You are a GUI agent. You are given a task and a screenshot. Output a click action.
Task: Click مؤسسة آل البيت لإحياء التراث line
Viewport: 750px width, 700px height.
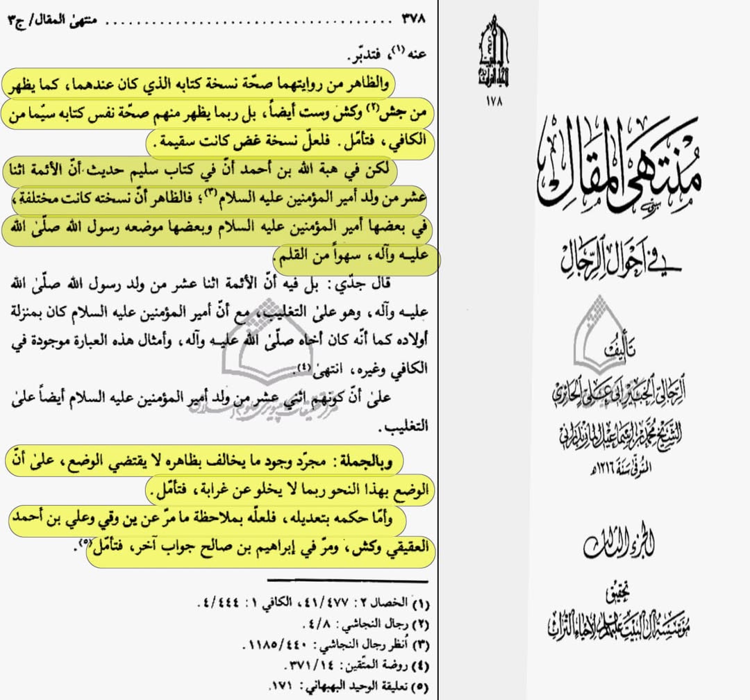tap(619, 624)
